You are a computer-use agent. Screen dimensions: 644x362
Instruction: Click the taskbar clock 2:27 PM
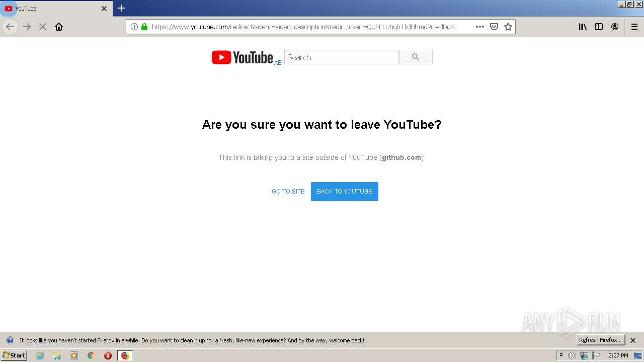click(x=618, y=355)
